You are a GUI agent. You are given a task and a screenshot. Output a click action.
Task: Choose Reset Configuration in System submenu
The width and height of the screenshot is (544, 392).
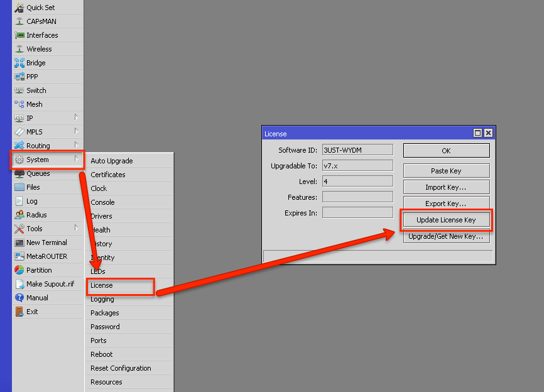(129, 368)
